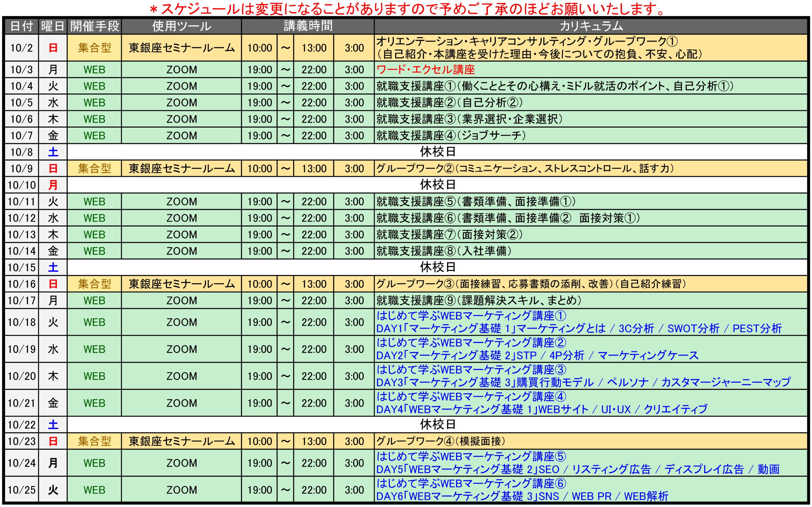Click the 10/25 date cell
The image size is (812, 507).
(x=22, y=490)
